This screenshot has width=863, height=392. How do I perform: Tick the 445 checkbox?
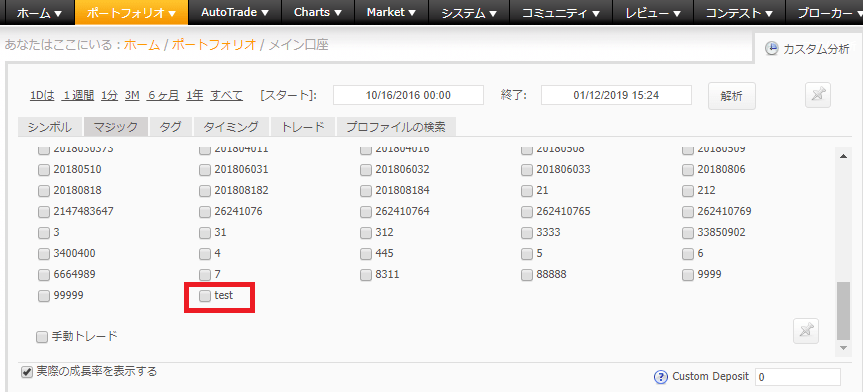tap(366, 254)
